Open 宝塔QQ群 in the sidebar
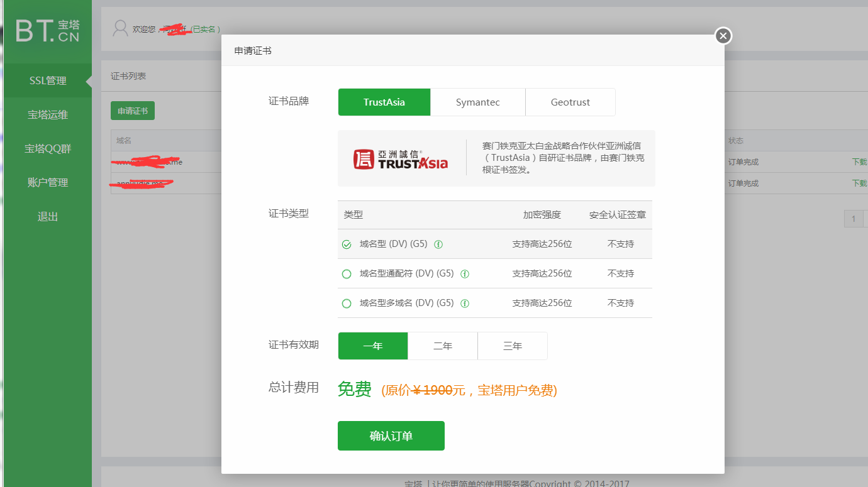Screen dimensions: 868x487 48,148
